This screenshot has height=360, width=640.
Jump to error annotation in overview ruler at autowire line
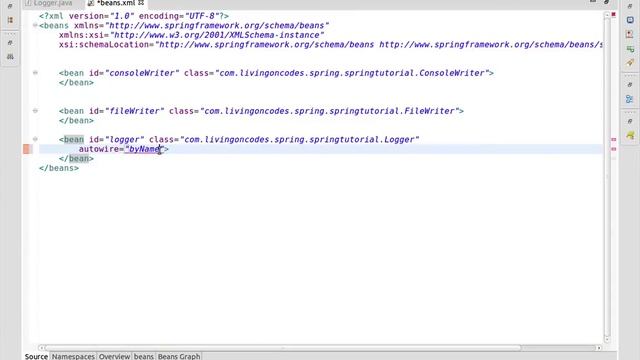(x=613, y=149)
